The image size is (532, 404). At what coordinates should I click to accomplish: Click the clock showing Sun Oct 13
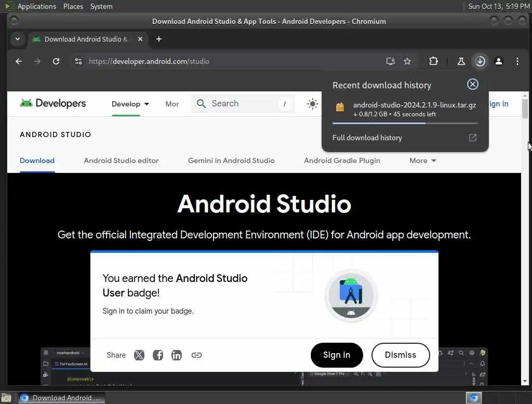[498, 6]
